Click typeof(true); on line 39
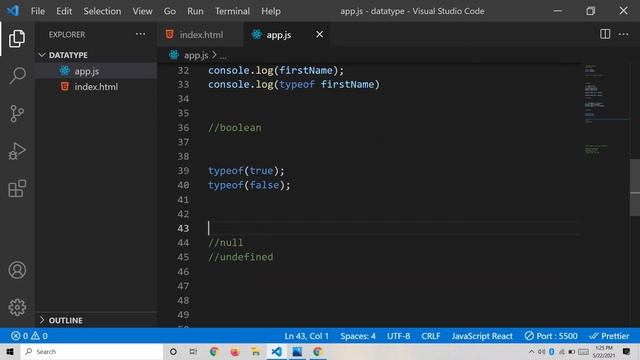The height and width of the screenshot is (360, 640). click(x=246, y=170)
